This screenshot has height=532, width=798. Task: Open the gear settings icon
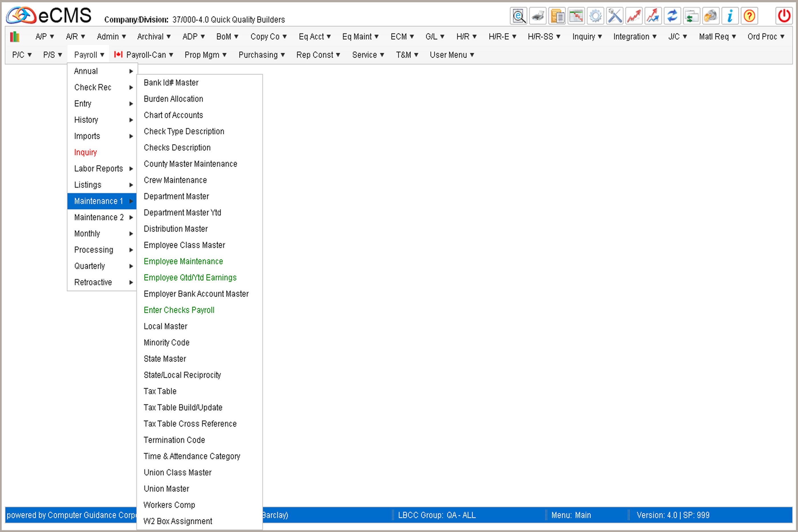(x=595, y=16)
